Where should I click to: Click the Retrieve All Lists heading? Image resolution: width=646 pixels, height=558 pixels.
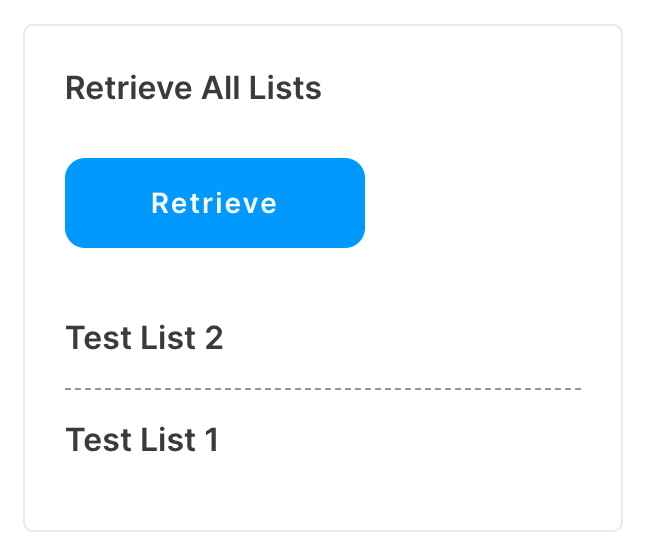pyautogui.click(x=193, y=88)
